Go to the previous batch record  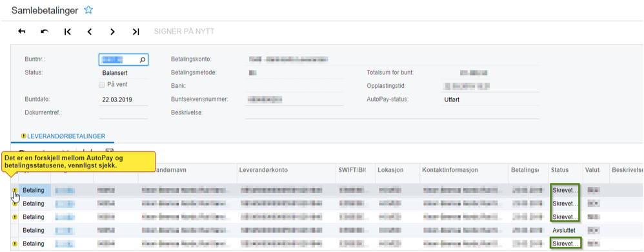pos(90,32)
